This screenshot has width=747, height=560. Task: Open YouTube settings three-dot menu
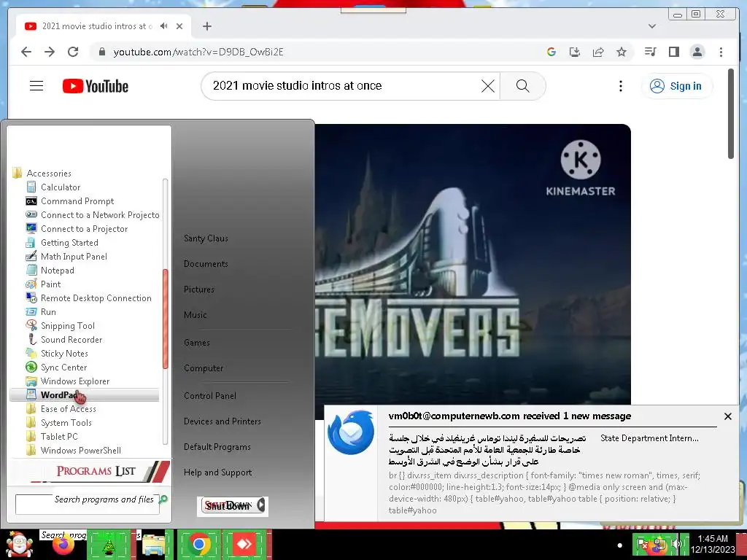(x=620, y=86)
